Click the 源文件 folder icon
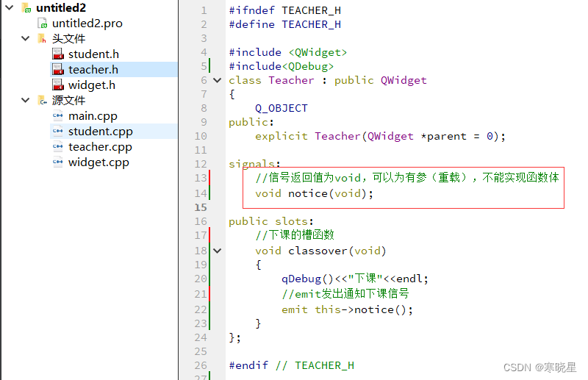Viewport: 588px width, 380px height. pos(43,100)
